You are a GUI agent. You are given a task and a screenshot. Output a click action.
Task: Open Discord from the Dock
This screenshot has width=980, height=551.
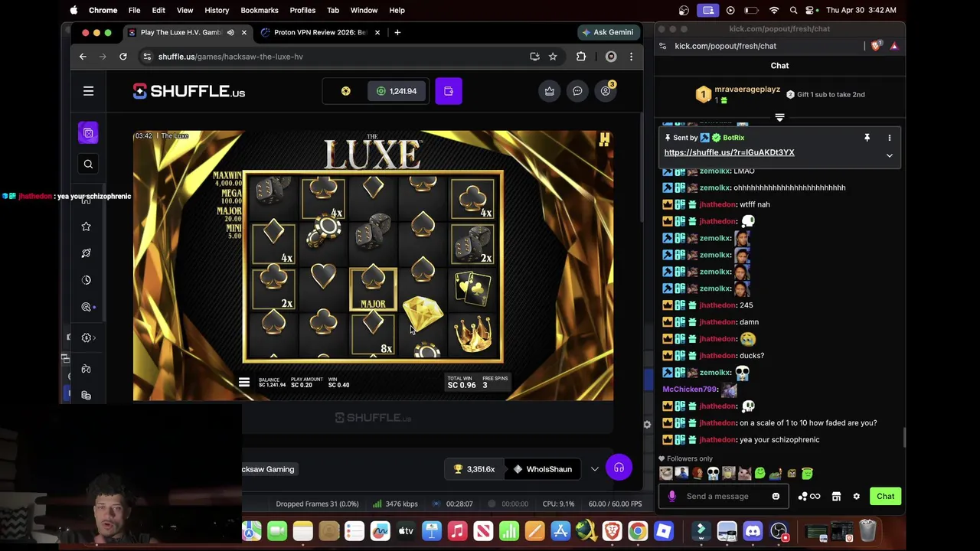pyautogui.click(x=753, y=531)
